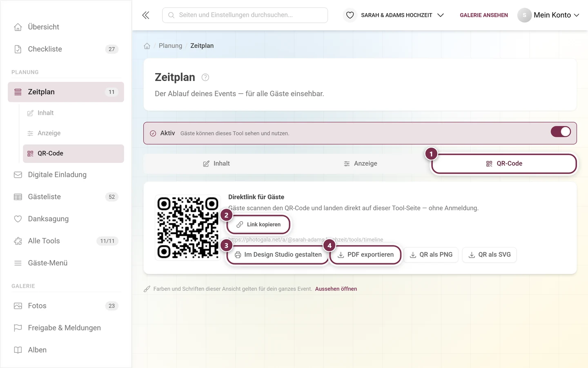Collapse the sidebar with double-chevron icon
588x368 pixels.
(x=146, y=15)
